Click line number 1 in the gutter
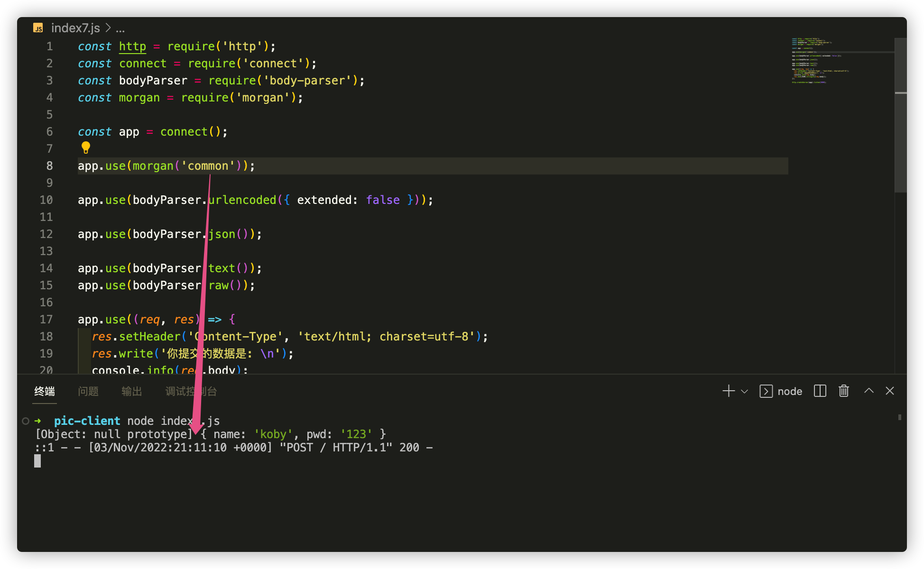The width and height of the screenshot is (924, 569). (x=49, y=46)
